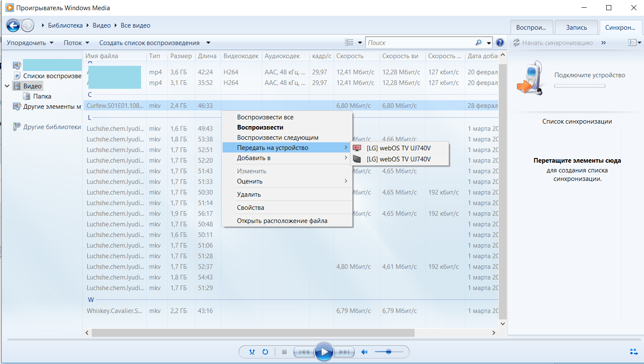Open the Help question mark icon
This screenshot has width=644, height=364.
pyautogui.click(x=500, y=42)
